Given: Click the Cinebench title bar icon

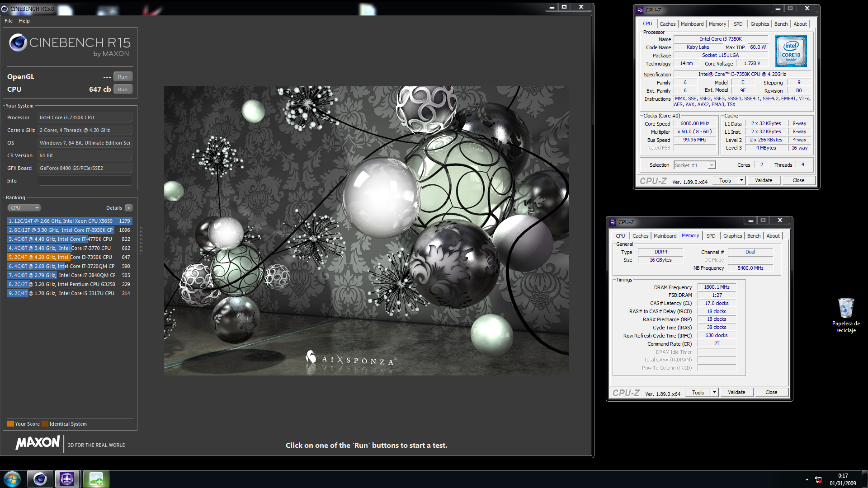Looking at the screenshot, I should (x=5, y=9).
